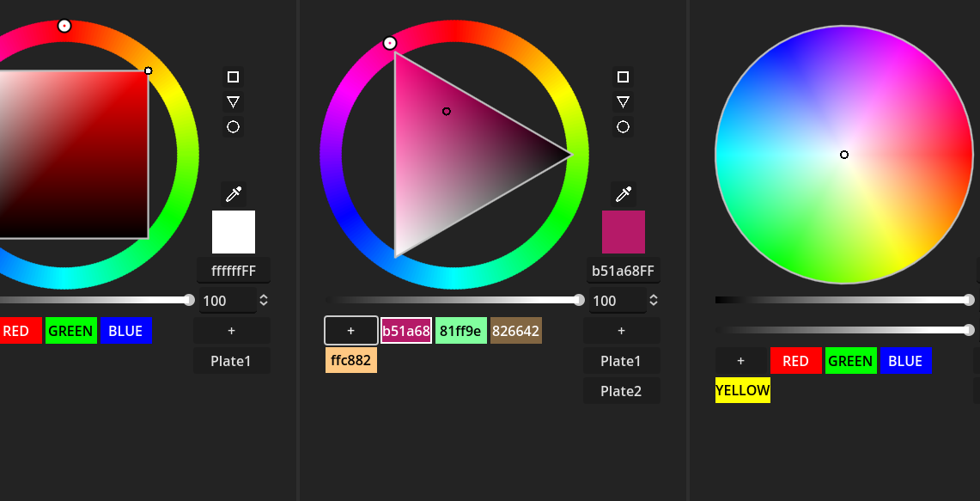Edit hex field showing b51a68FF
This screenshot has width=980, height=501.
pos(623,271)
